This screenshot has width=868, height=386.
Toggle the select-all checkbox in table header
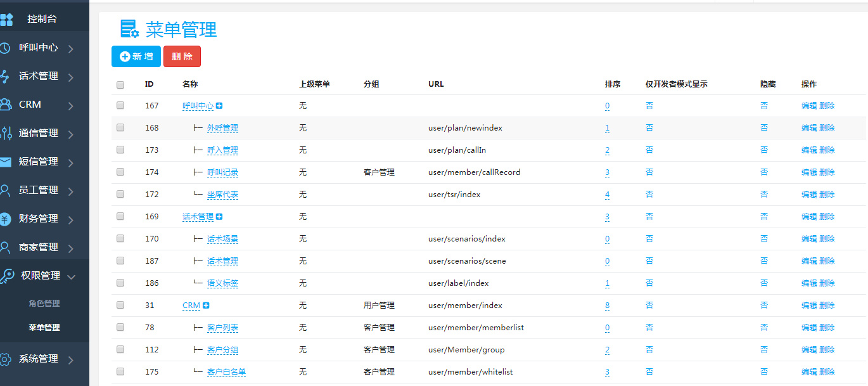[x=120, y=84]
